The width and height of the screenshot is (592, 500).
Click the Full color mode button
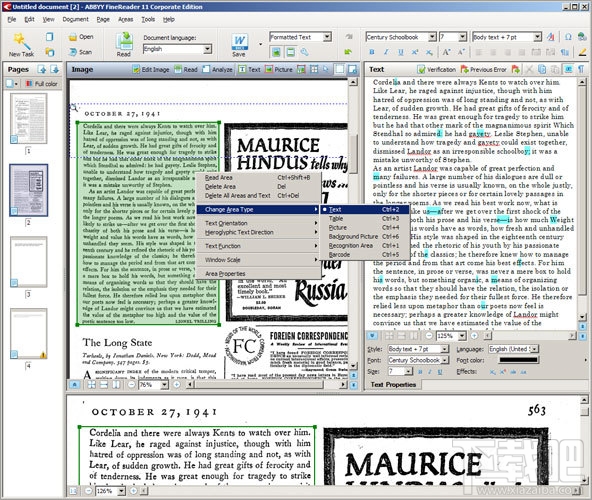[x=42, y=84]
